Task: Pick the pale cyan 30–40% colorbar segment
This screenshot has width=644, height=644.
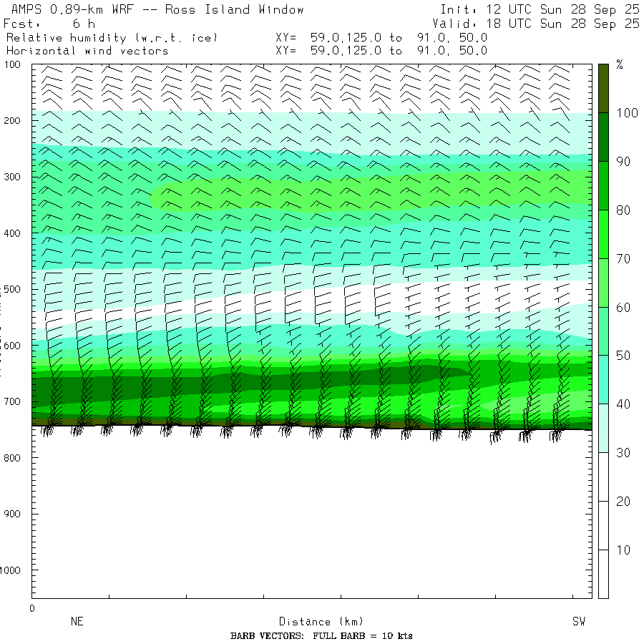Action: click(603, 428)
